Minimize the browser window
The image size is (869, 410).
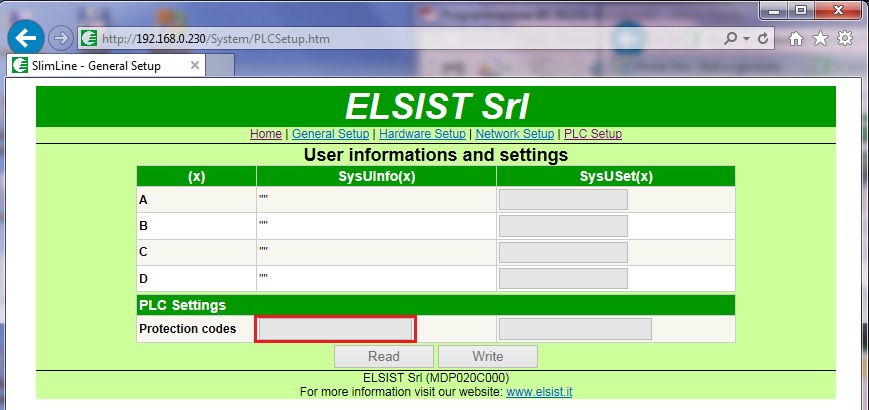(775, 11)
